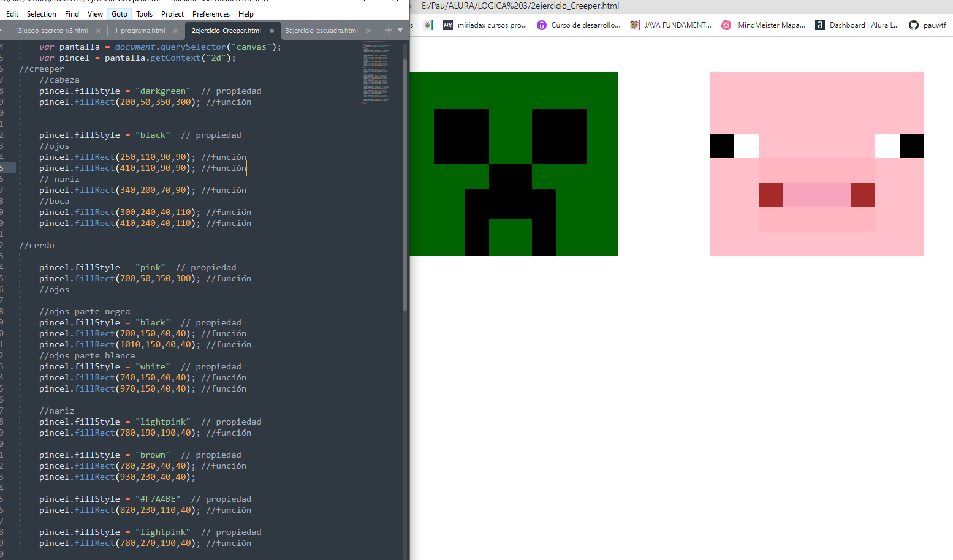Open the Preferences menu

pos(211,13)
